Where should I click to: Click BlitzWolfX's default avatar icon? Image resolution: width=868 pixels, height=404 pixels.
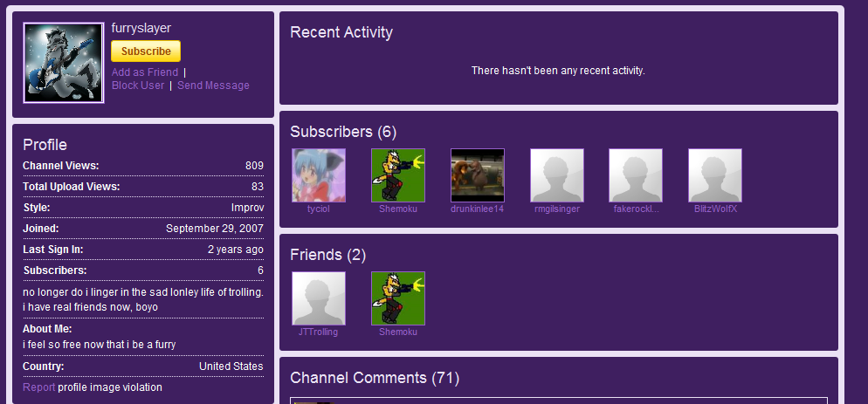[x=715, y=175]
